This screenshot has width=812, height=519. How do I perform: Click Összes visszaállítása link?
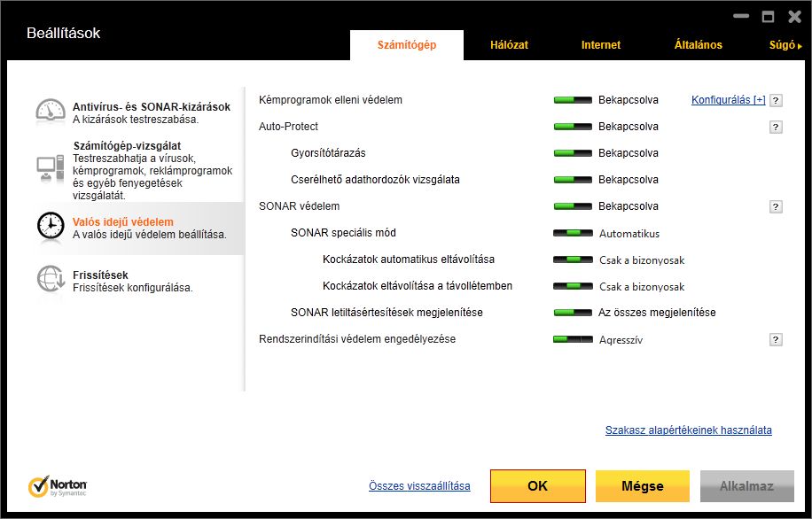(419, 486)
